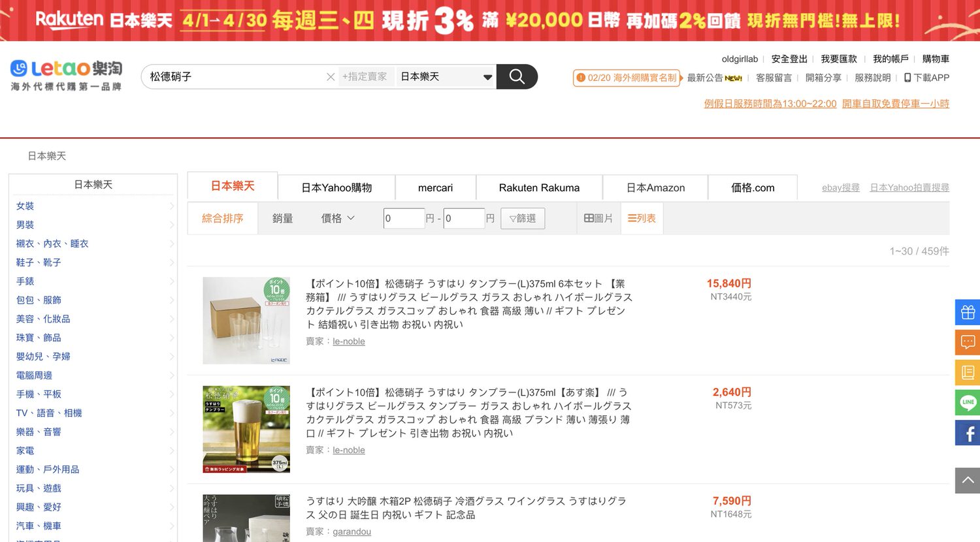Viewport: 980px width, 542px height.
Task: Open the beer glass 375ml product thumbnail
Action: tap(246, 429)
